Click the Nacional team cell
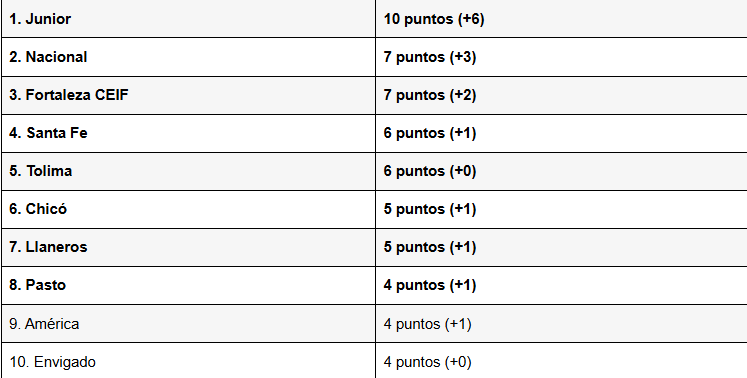 tap(189, 57)
